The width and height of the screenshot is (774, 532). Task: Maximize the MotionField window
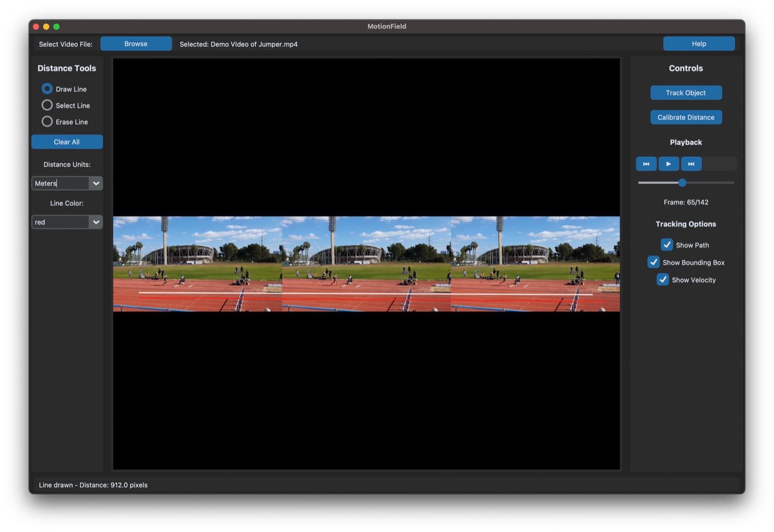(57, 27)
